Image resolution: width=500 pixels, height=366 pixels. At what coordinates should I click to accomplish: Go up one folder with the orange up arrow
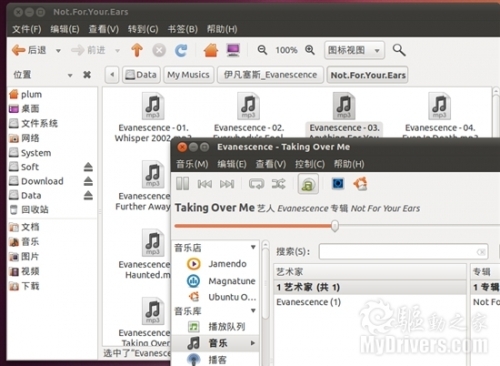point(137,50)
